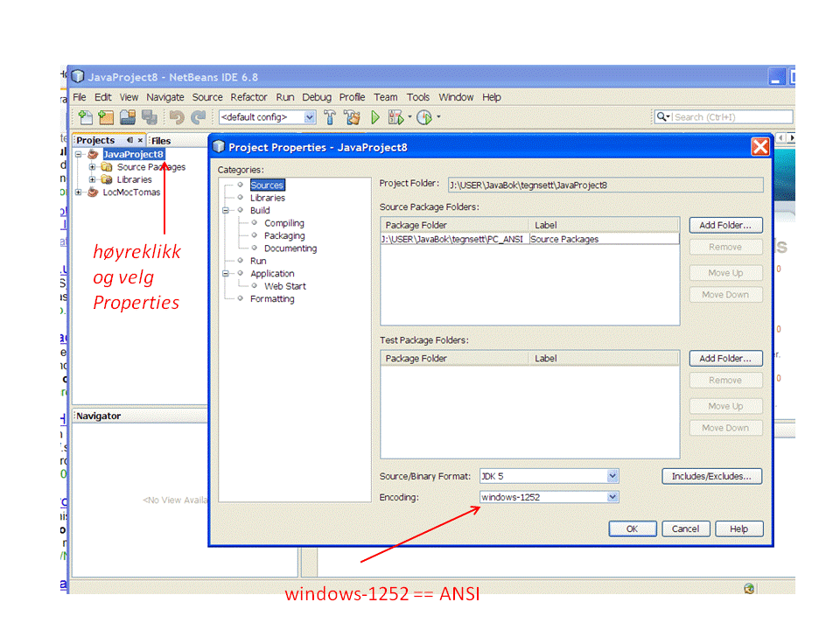Select the Web Start category
The image size is (840, 630).
tap(285, 286)
